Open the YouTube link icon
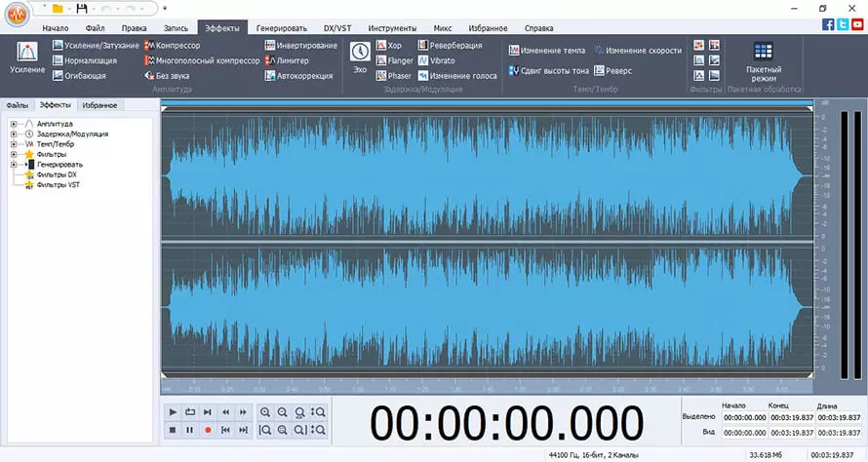This screenshot has width=868, height=462. [x=857, y=24]
